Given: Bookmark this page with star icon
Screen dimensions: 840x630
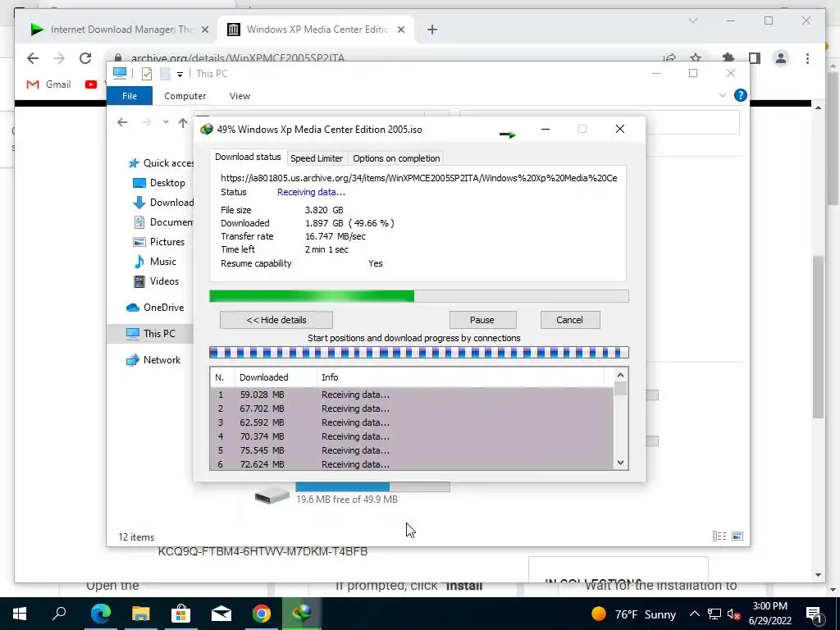Looking at the screenshot, I should pos(696,58).
